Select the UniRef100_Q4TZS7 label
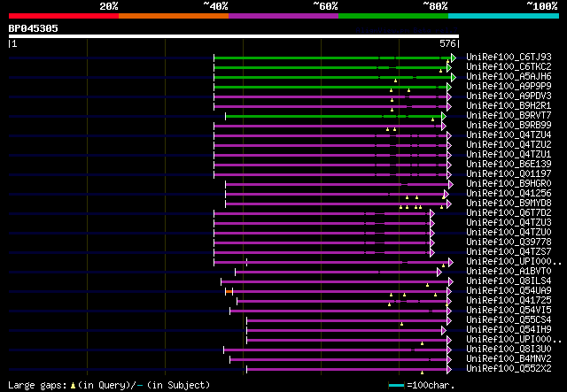Image resolution: width=567 pixels, height=392 pixels. click(x=509, y=252)
